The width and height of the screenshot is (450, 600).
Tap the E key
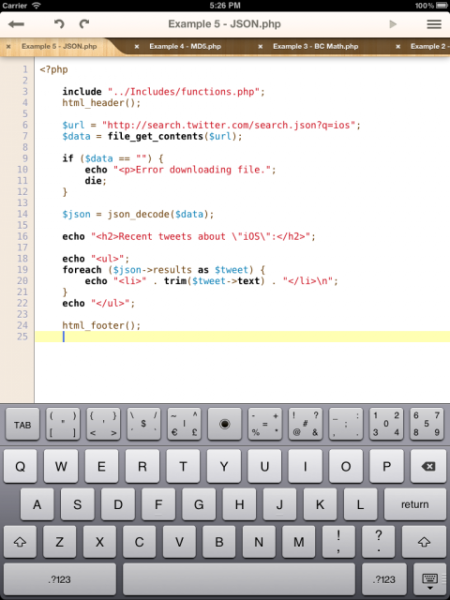[101, 466]
